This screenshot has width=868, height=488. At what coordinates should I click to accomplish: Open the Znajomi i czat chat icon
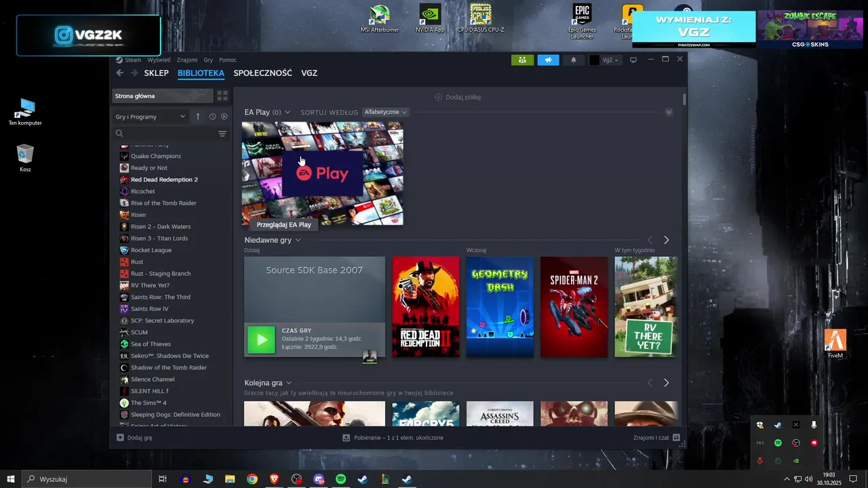pos(675,438)
